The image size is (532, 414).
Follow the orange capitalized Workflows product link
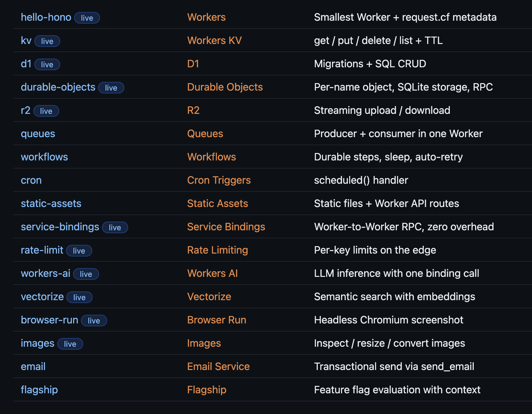coord(212,157)
